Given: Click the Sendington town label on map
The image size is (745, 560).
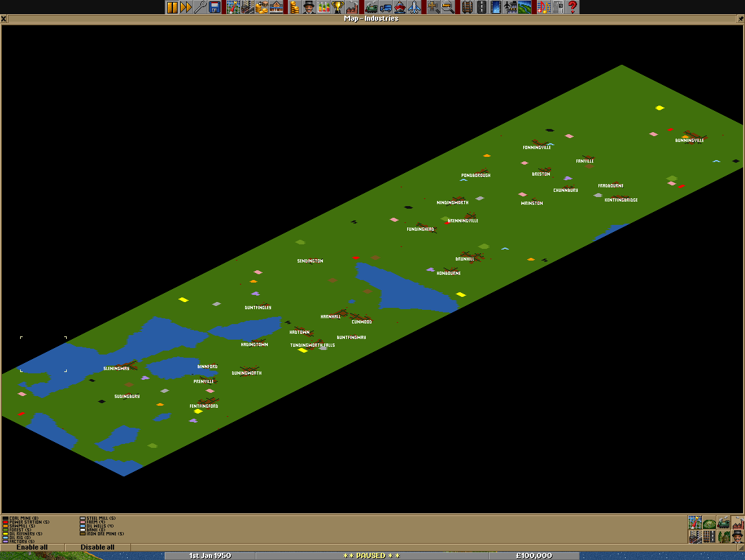Looking at the screenshot, I should click(x=311, y=261).
